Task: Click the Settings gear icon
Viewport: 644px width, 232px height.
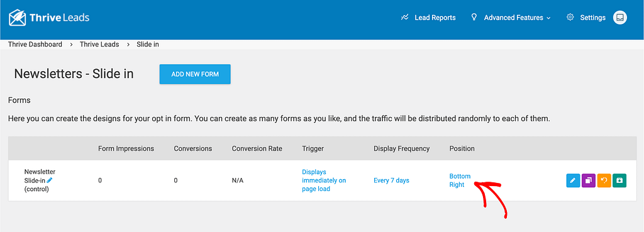Action: [570, 18]
